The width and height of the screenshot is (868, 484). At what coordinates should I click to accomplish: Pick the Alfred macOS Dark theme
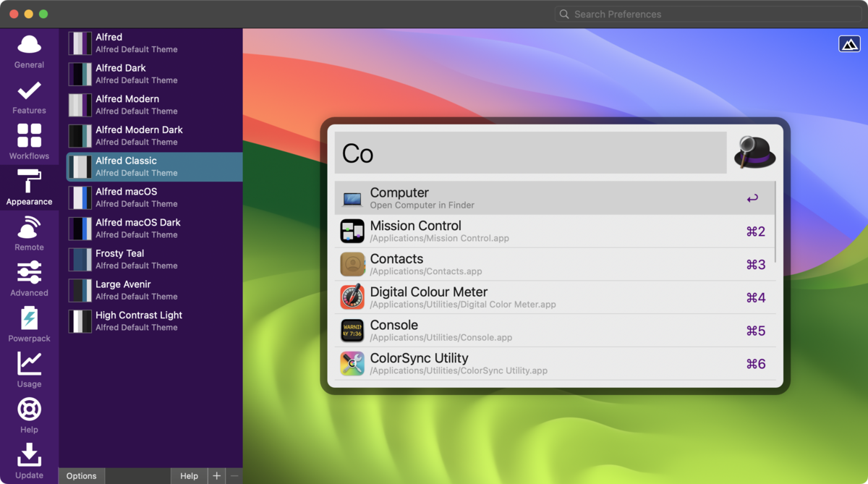(154, 228)
